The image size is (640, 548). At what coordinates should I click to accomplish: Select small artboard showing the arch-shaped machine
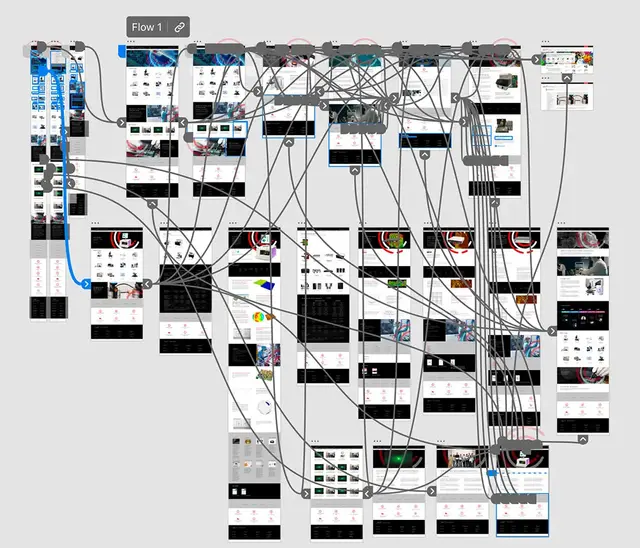click(x=567, y=96)
